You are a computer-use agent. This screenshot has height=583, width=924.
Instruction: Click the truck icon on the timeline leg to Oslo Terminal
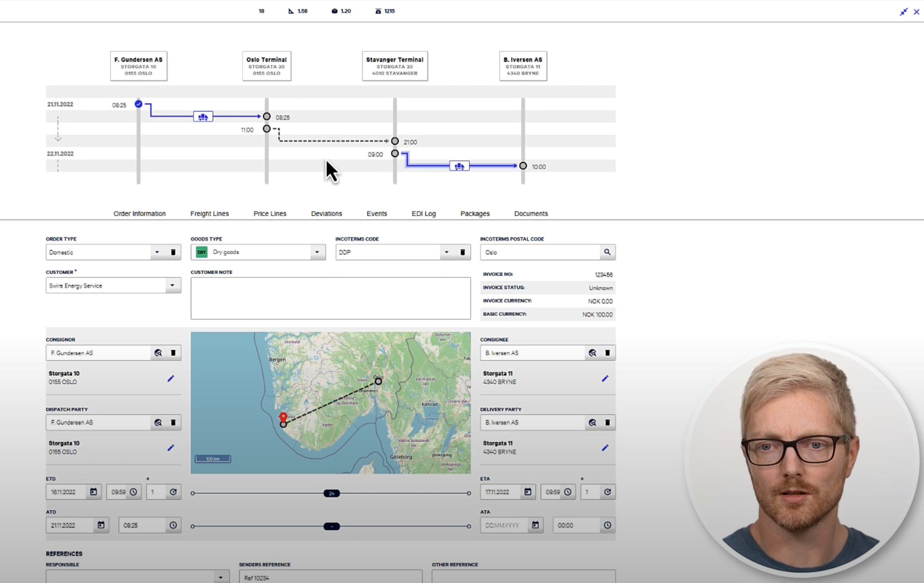pos(202,116)
